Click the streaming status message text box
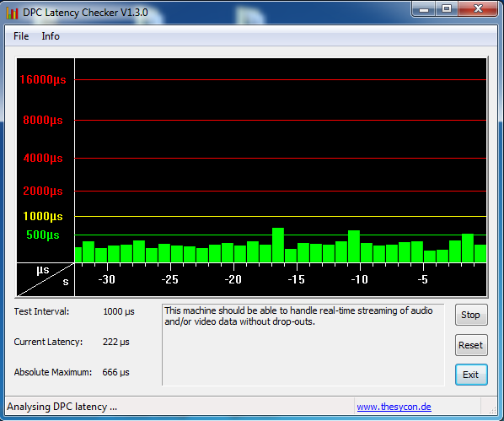Image resolution: width=504 pixels, height=421 pixels. [303, 344]
